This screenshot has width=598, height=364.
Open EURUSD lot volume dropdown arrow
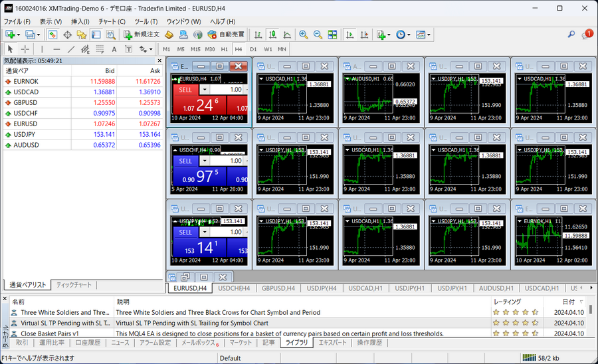click(x=205, y=90)
